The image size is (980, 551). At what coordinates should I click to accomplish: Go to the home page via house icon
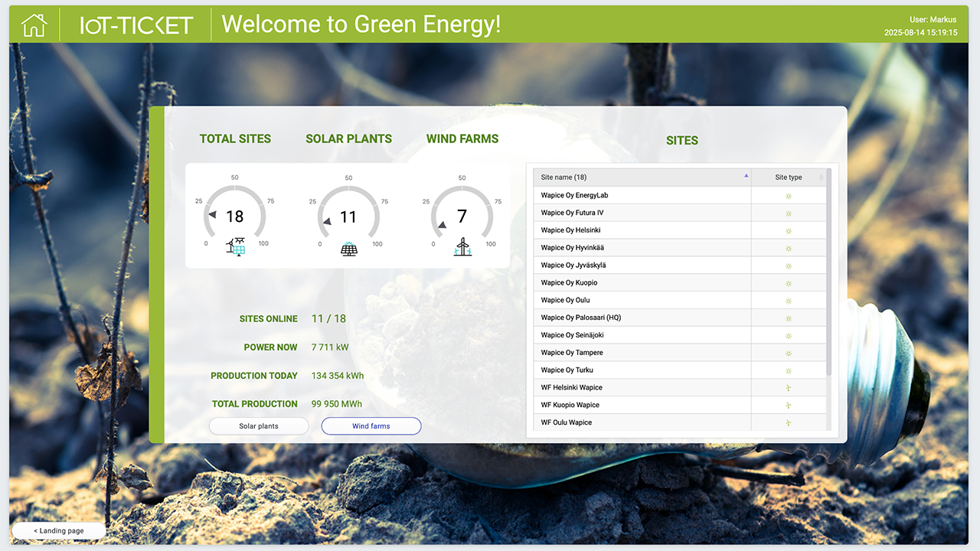pyautogui.click(x=34, y=25)
